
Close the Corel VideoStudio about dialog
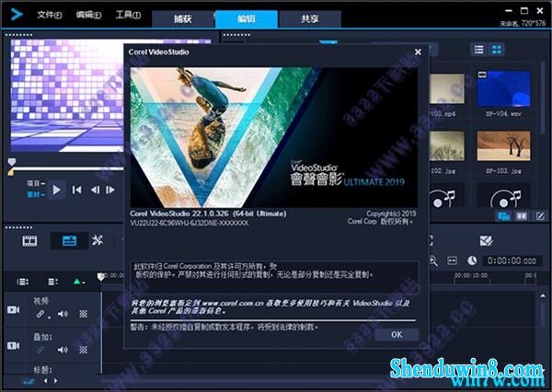point(418,52)
